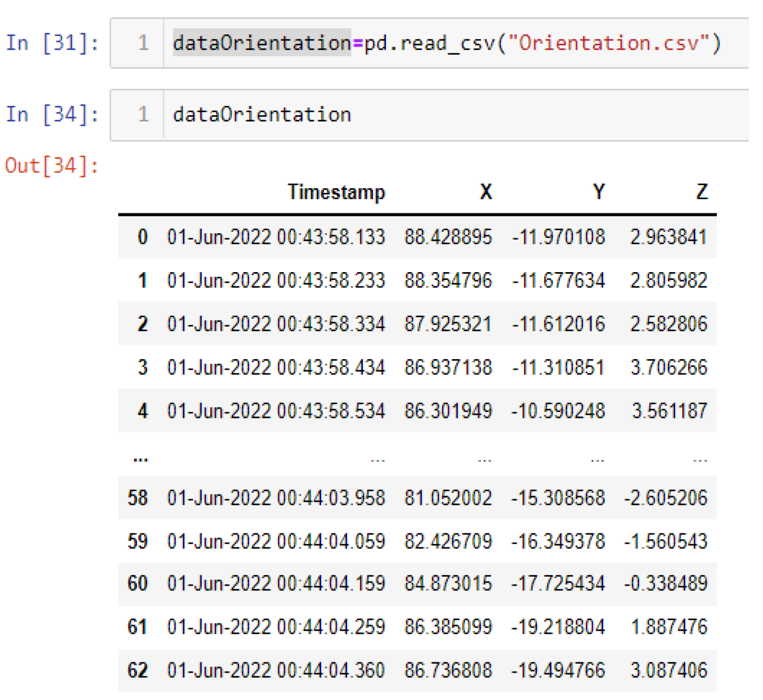
Task: Select the In [31] prompt label
Action: tap(52, 43)
